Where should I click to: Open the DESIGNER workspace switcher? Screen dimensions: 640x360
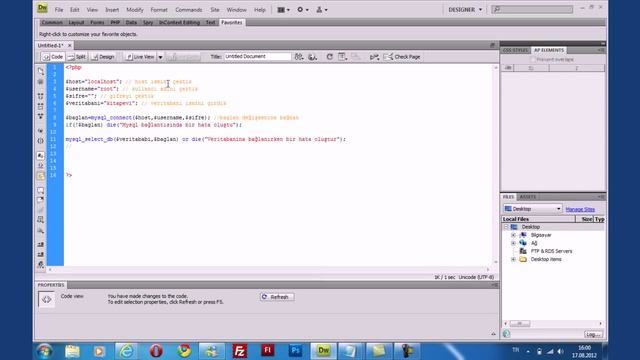pos(465,9)
